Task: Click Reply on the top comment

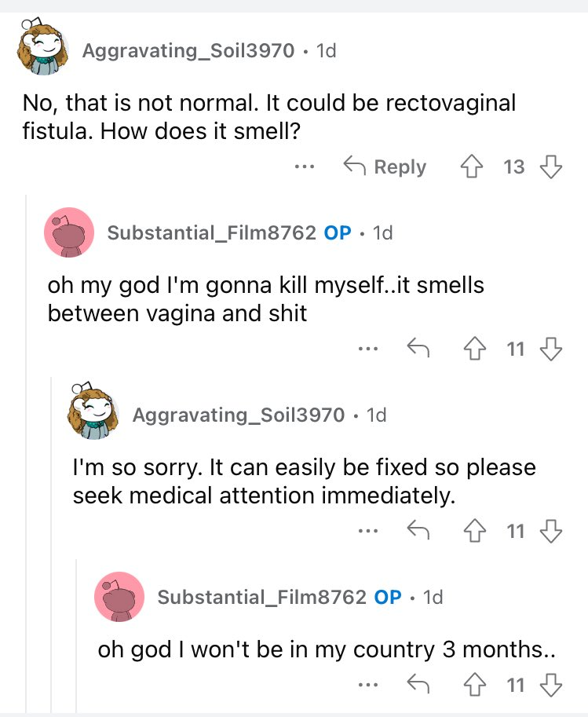Action: tap(385, 166)
